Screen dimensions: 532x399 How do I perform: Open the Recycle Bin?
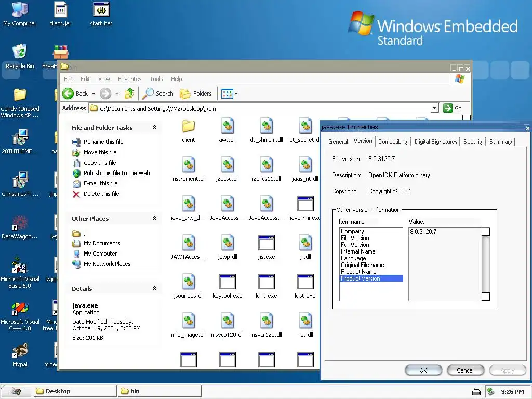(20, 57)
